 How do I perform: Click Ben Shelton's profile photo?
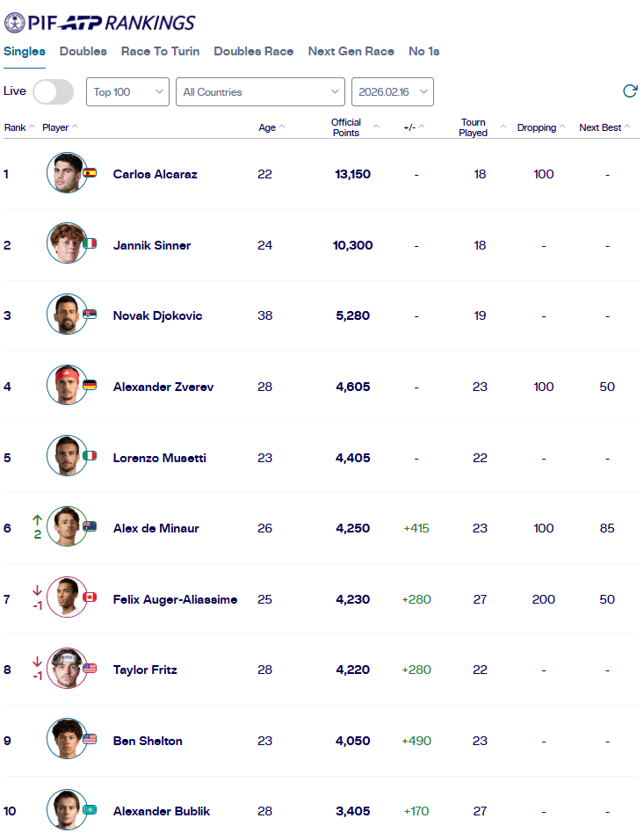coord(67,741)
